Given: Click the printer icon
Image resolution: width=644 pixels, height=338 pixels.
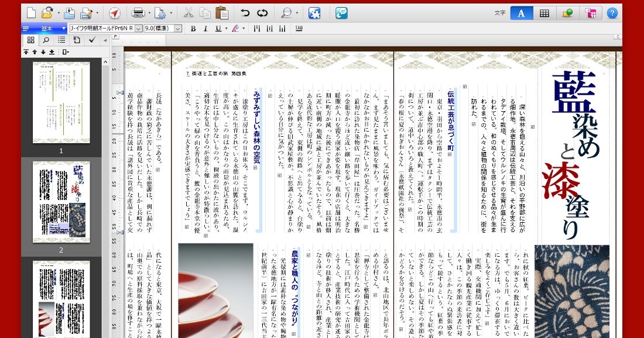Looking at the screenshot, I should pos(138,13).
